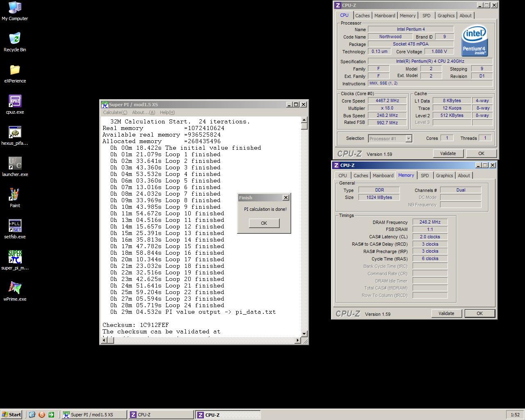Click Validate in the lower CPU-Z window
Viewport: 525px width, 420px height.
[x=446, y=313]
